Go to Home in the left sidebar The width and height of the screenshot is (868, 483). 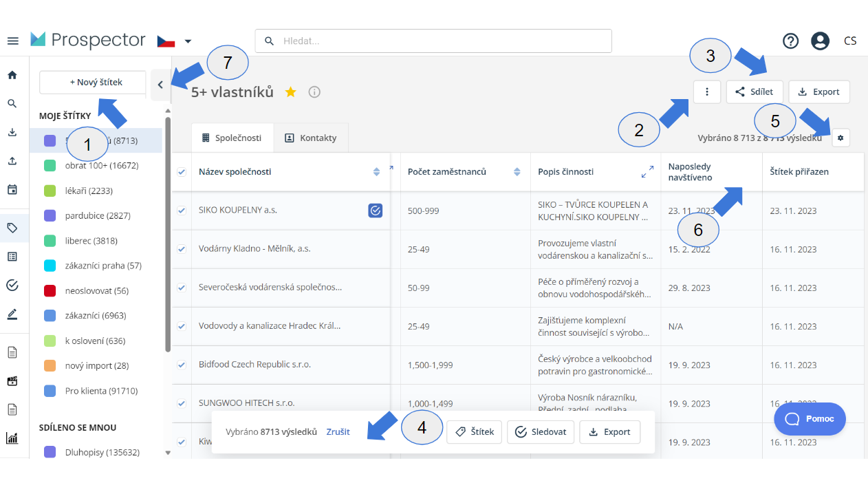click(12, 75)
